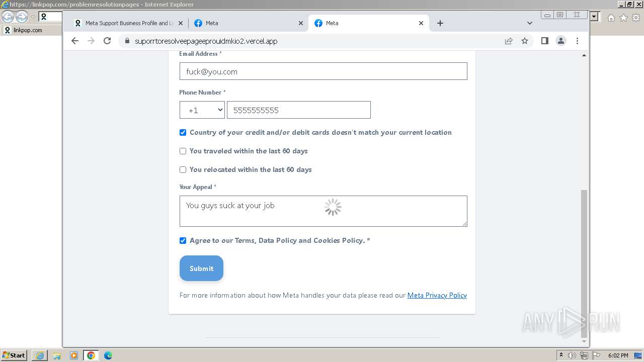644x362 pixels.
Task: Open the volume speaker tray icon
Action: [572, 355]
